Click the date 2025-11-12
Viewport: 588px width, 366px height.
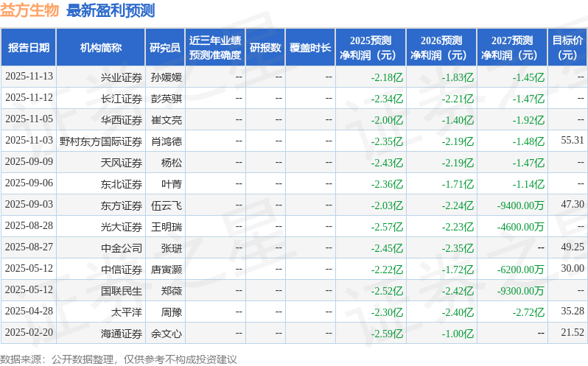pos(29,98)
